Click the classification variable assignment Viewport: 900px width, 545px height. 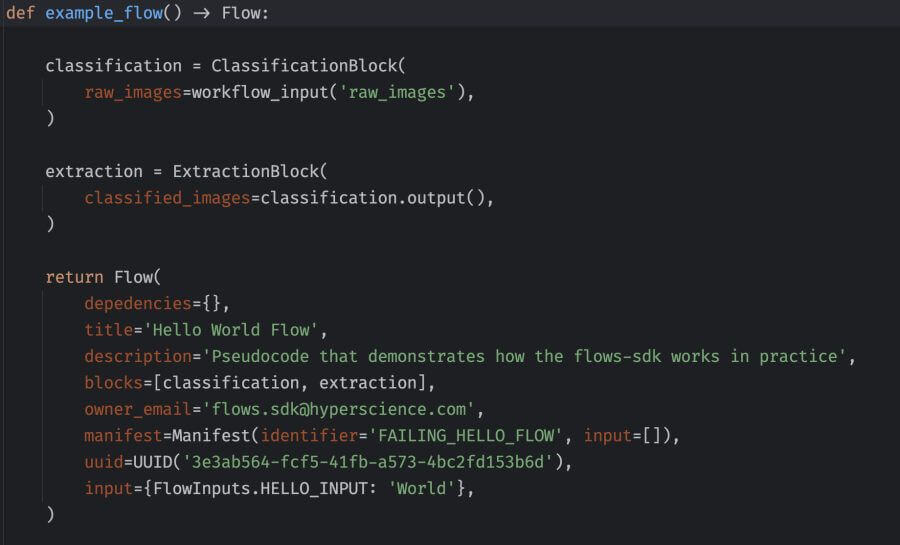(113, 65)
